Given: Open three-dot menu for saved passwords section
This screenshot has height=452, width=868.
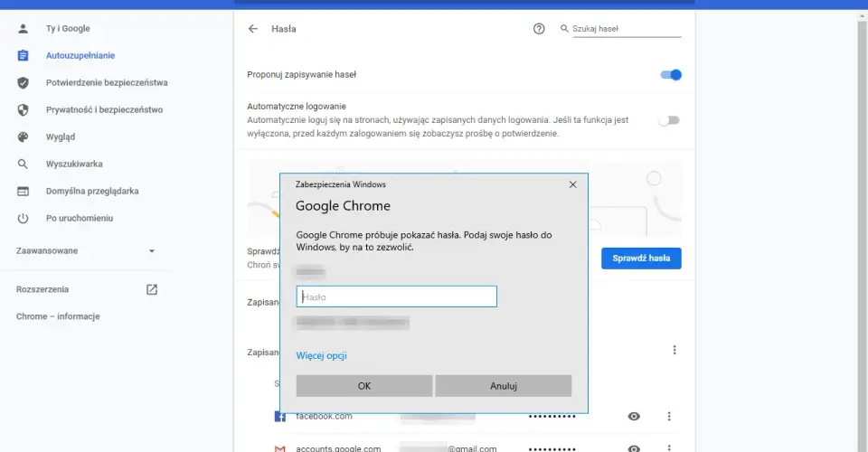Looking at the screenshot, I should tap(675, 350).
